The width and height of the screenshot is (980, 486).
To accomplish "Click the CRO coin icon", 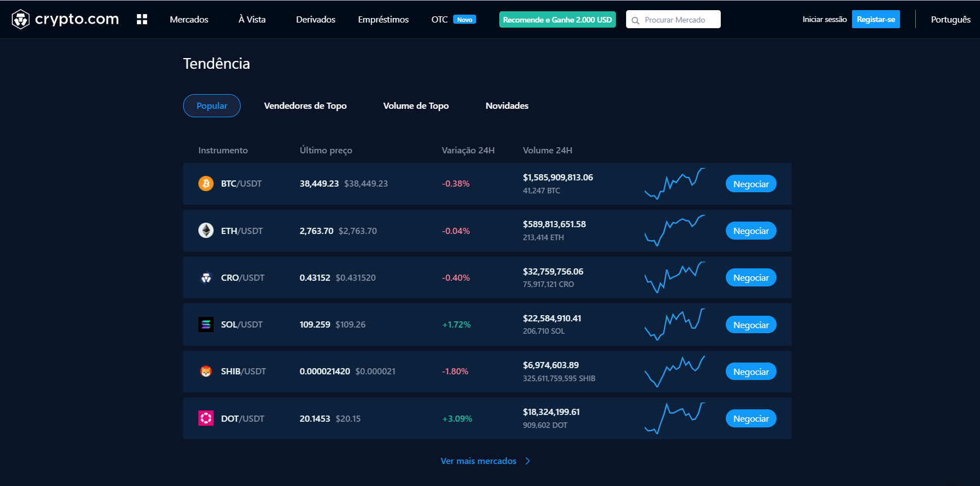I will click(x=206, y=277).
